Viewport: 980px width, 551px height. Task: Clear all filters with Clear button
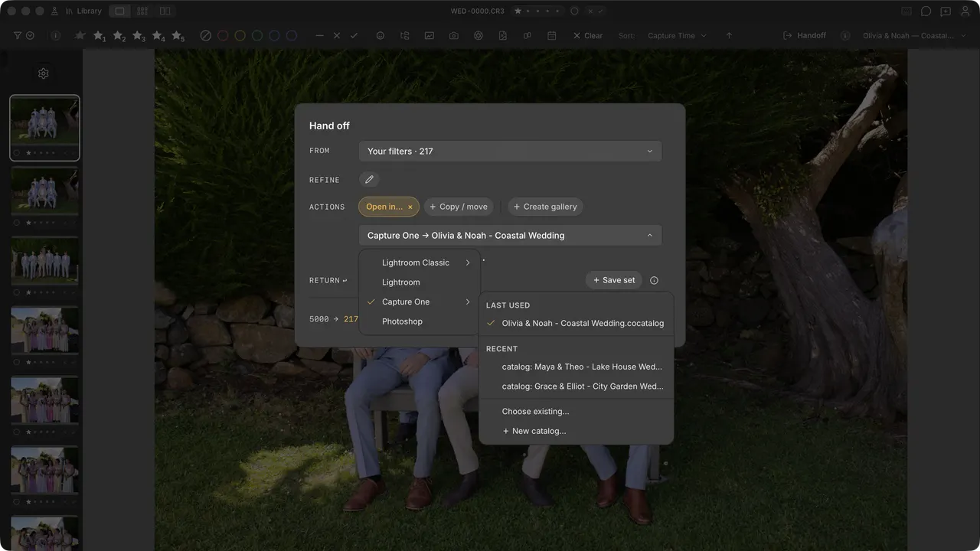(587, 36)
